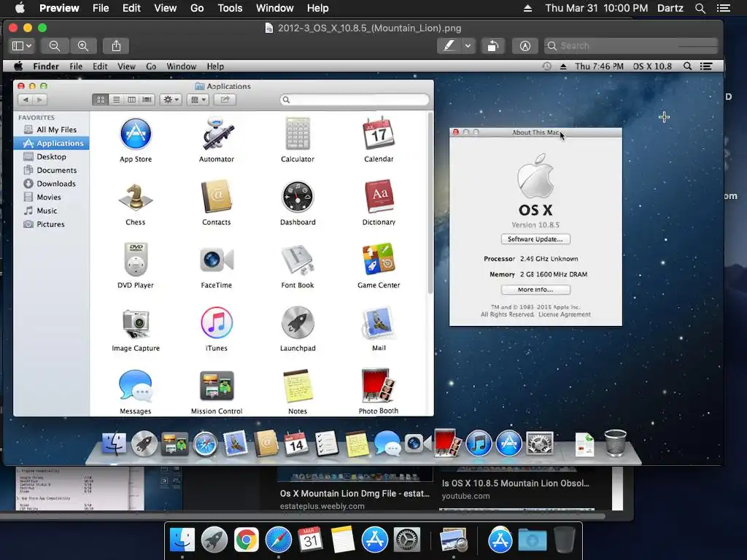The image size is (747, 560).
Task: Click the Mission Control icon in Applications window
Action: pos(217,386)
